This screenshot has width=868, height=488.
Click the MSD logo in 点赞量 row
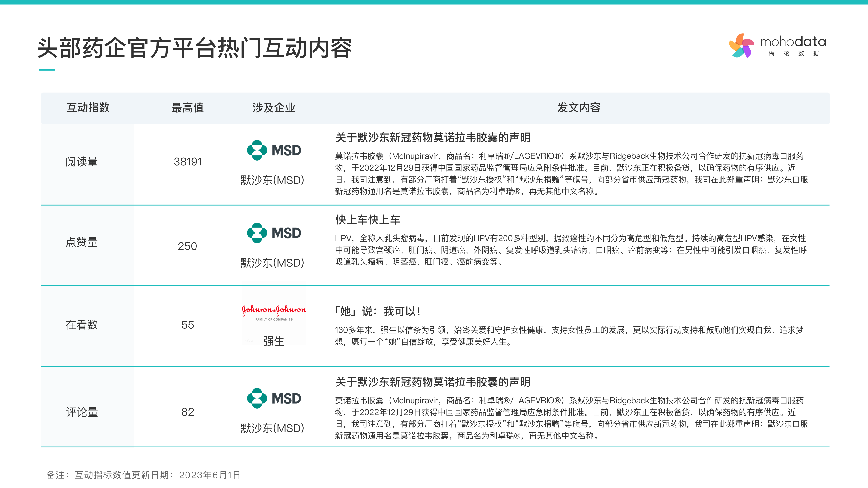pos(274,233)
